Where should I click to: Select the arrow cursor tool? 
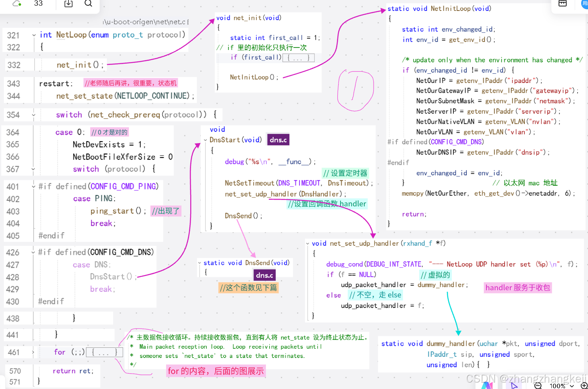coord(514,386)
